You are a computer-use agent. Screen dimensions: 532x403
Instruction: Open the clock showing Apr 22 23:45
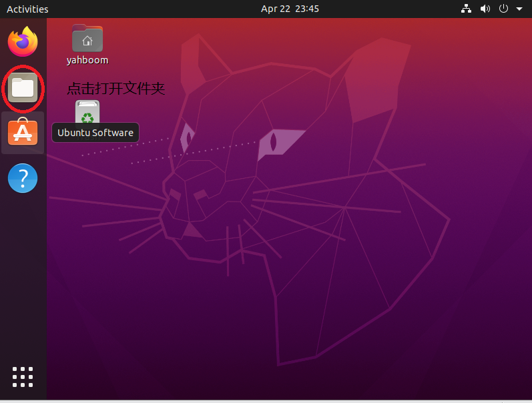(x=290, y=9)
